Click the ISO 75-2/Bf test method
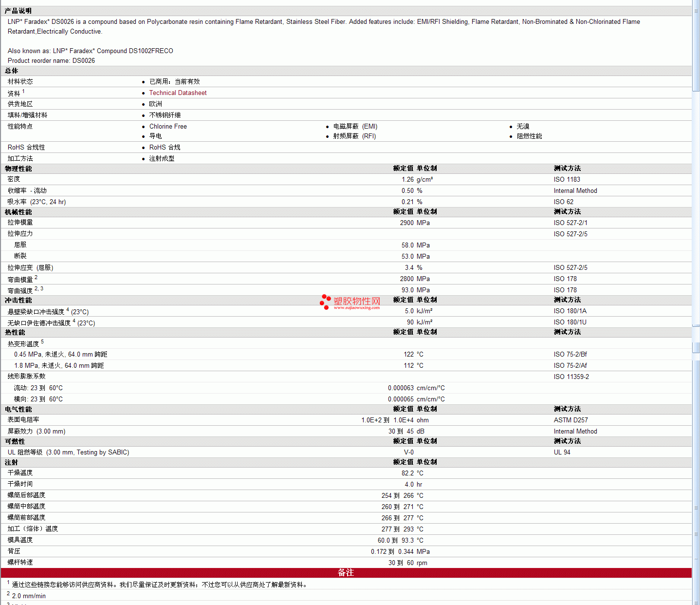Screen dimensions: 700x605 pos(570,354)
